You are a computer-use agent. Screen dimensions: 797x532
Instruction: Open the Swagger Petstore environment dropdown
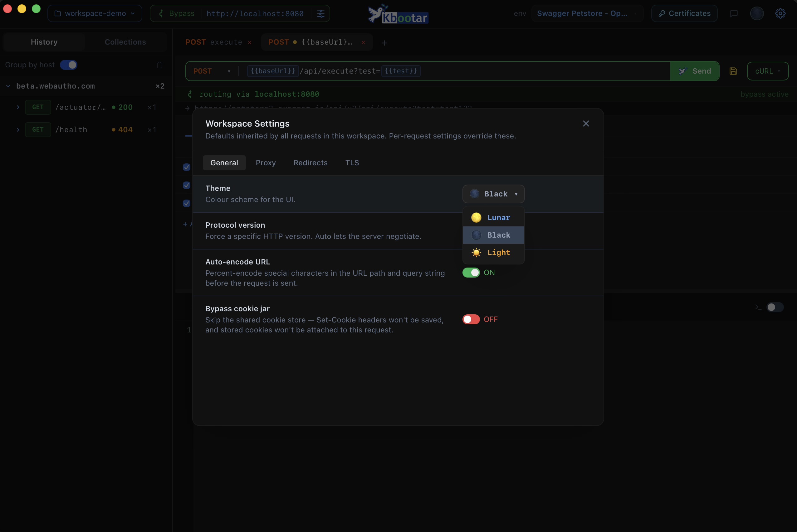click(587, 13)
